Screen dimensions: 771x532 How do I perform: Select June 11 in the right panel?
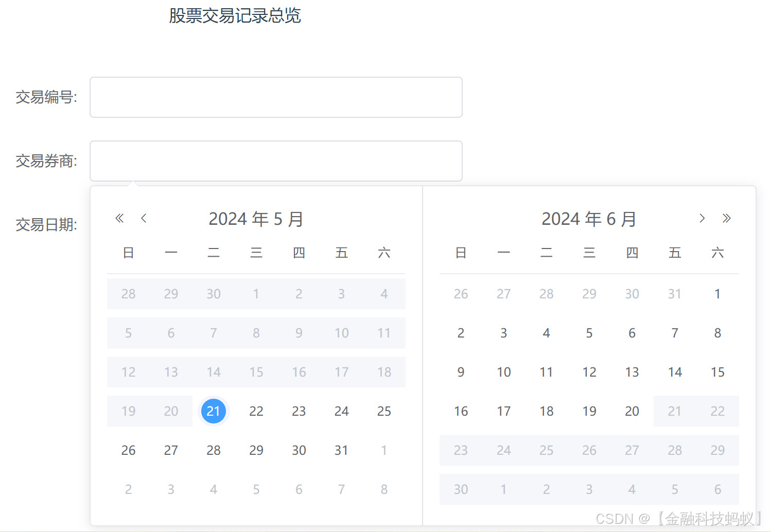[x=547, y=372]
